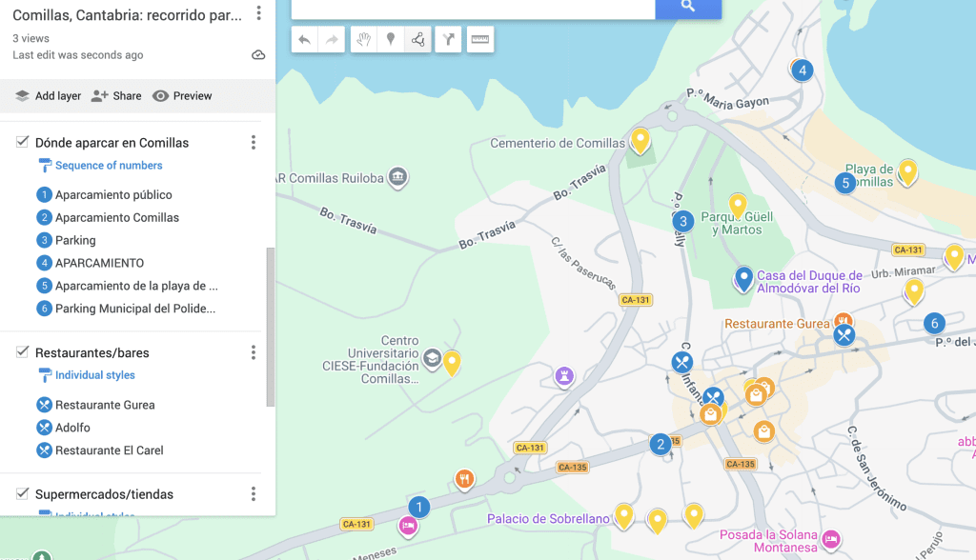The image size is (976, 560).
Task: Click the Add layer button
Action: 48,96
